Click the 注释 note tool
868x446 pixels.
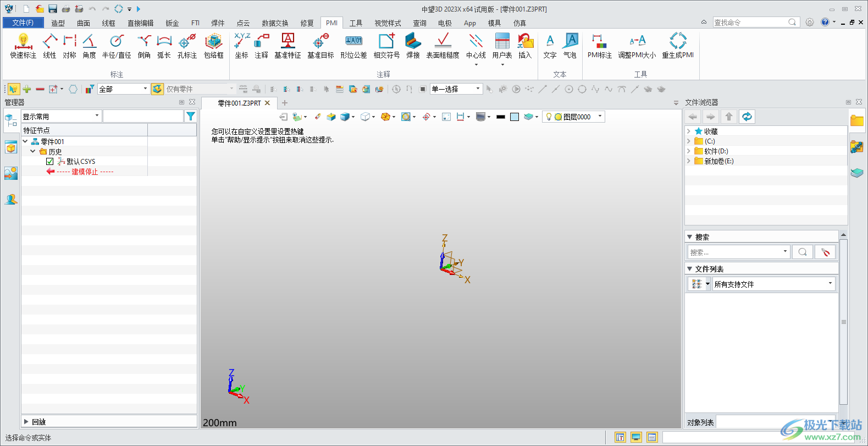261,46
